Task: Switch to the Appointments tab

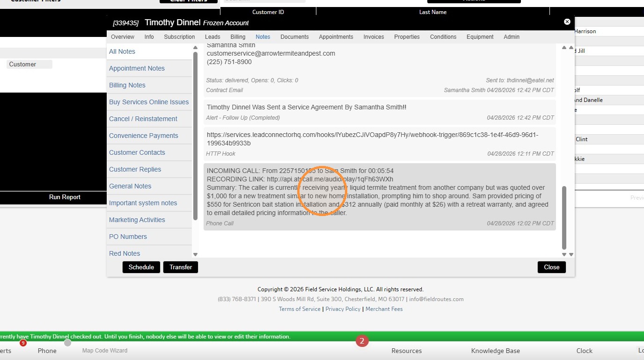Action: (336, 37)
